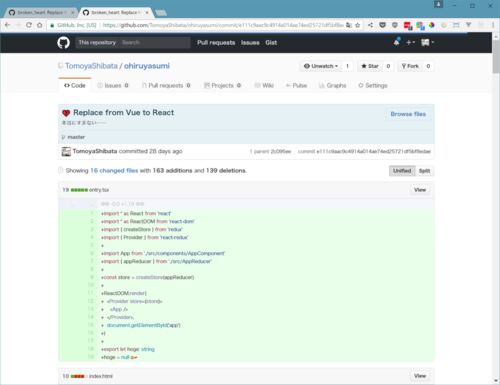500x385 pixels.
Task: Switch to the Settings tab
Action: 373,85
